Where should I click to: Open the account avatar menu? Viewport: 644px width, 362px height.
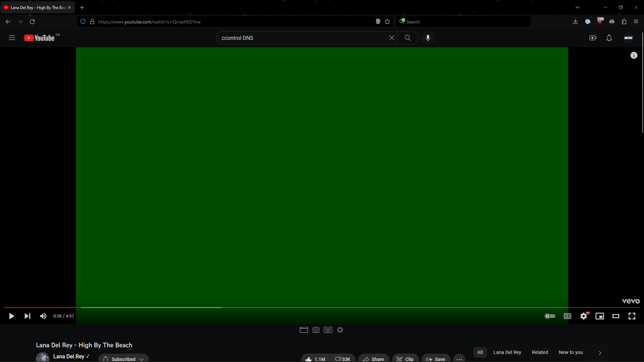628,38
